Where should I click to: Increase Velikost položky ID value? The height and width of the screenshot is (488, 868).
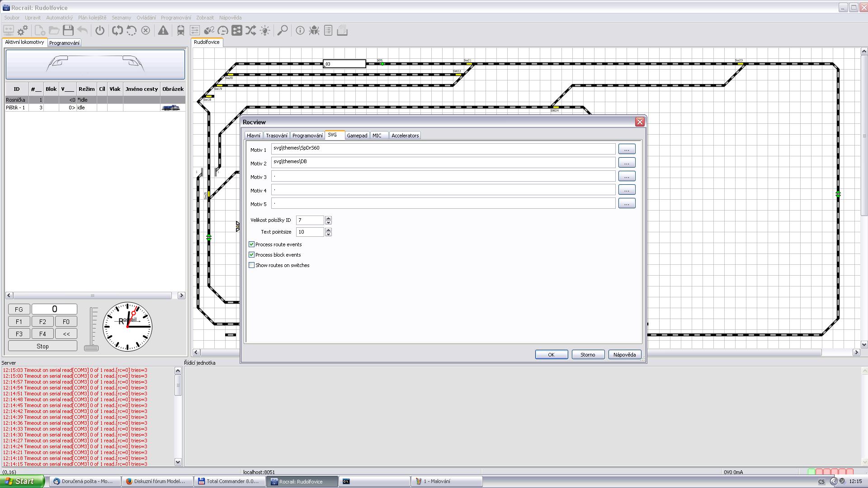point(328,218)
